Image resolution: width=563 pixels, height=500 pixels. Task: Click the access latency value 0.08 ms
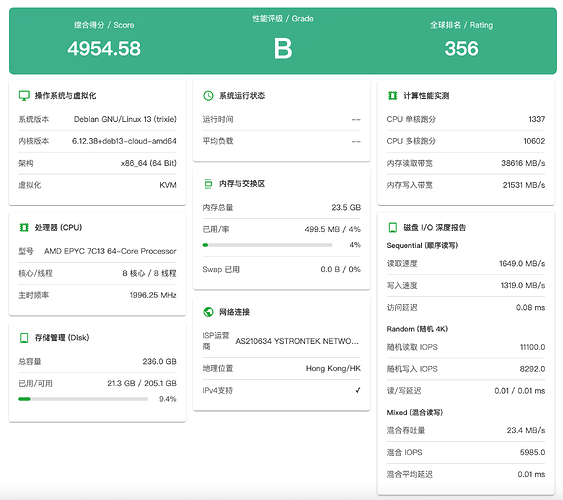click(530, 308)
